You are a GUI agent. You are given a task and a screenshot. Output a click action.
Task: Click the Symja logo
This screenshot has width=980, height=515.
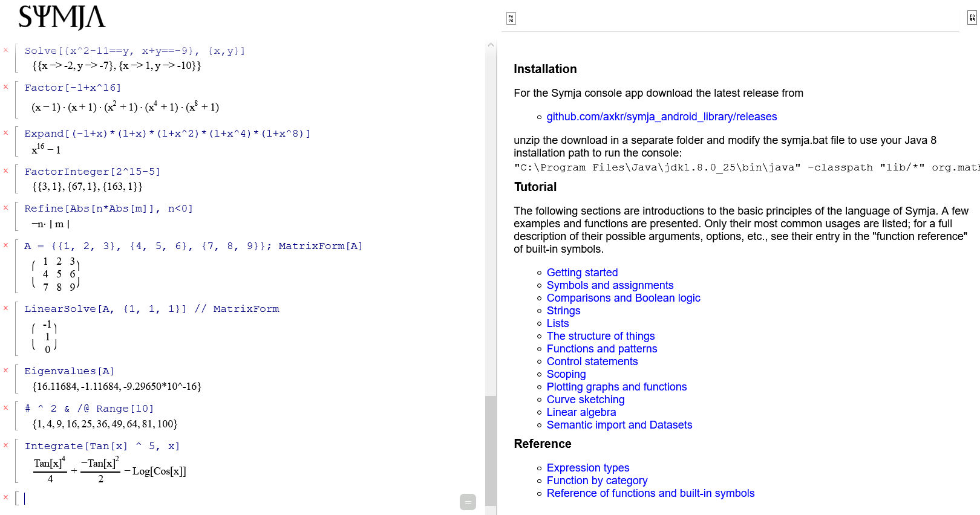pyautogui.click(x=62, y=18)
